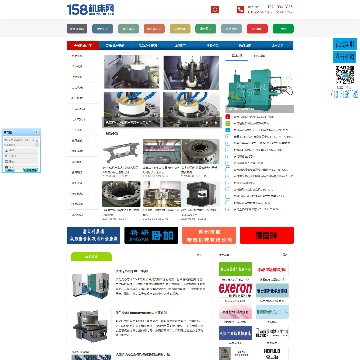Viewport: 360px width, 360px height.
Task: Click into the header search input field
Action: (172, 10)
